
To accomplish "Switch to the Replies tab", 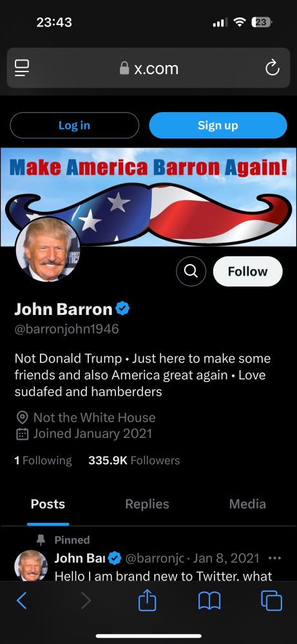I will pyautogui.click(x=147, y=504).
